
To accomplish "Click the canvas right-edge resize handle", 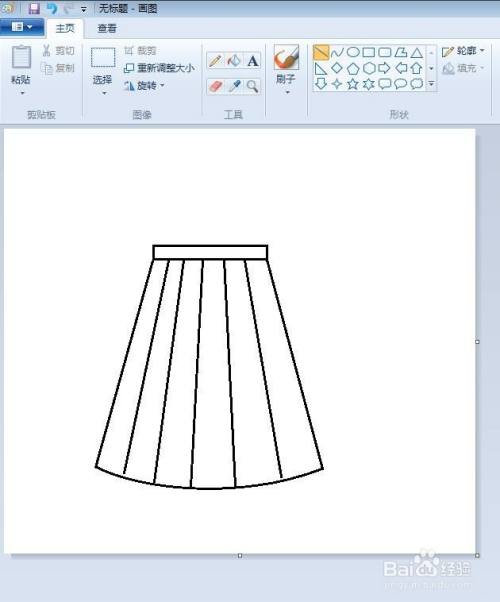I will (x=477, y=342).
